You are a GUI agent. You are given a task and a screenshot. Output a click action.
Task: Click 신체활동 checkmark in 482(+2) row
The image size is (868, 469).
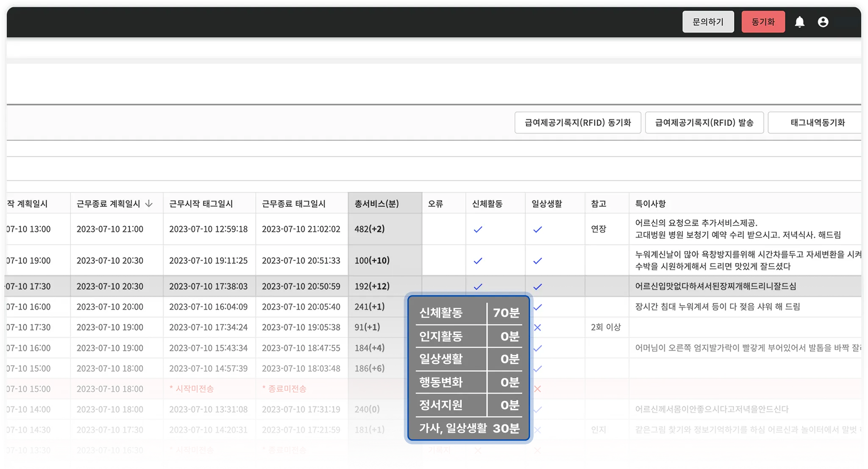tap(478, 229)
